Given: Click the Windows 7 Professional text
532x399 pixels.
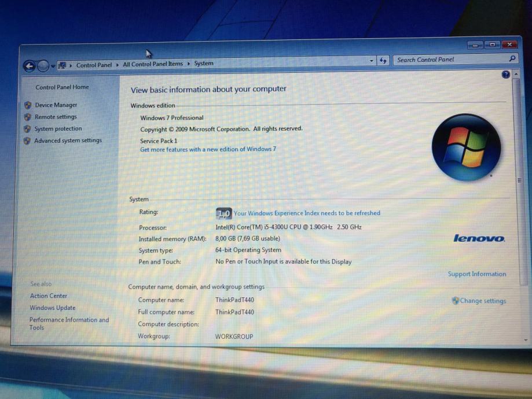Looking at the screenshot, I should pyautogui.click(x=172, y=118).
